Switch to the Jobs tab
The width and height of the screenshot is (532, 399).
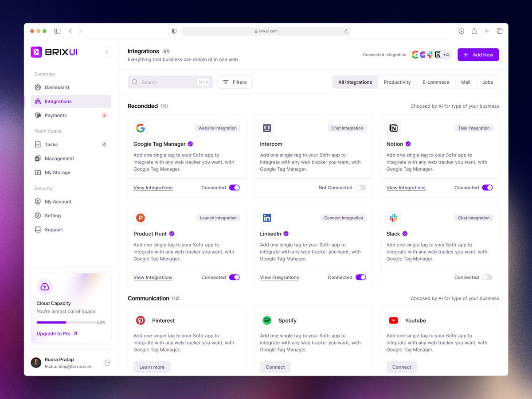(x=488, y=82)
